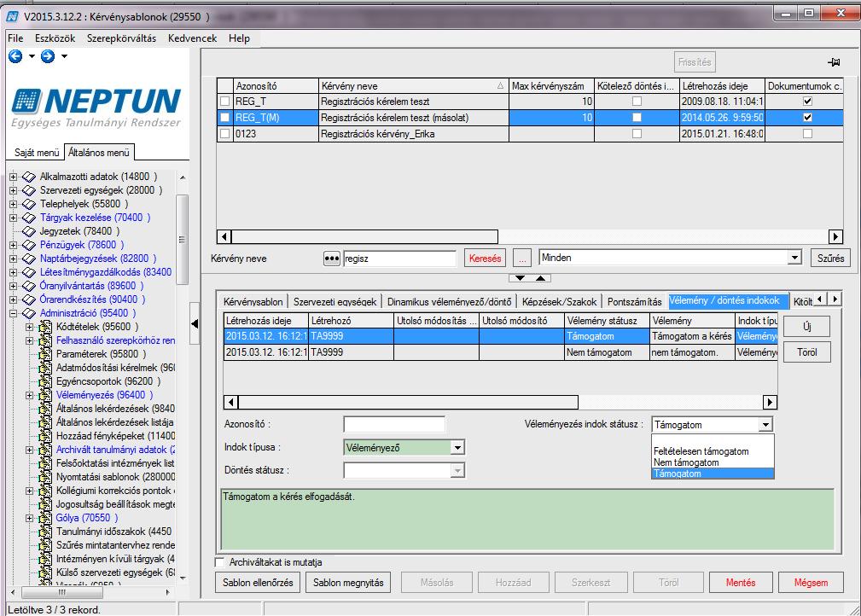The image size is (861, 616).
Task: Click the Új button beside the opinions table
Action: tap(806, 327)
